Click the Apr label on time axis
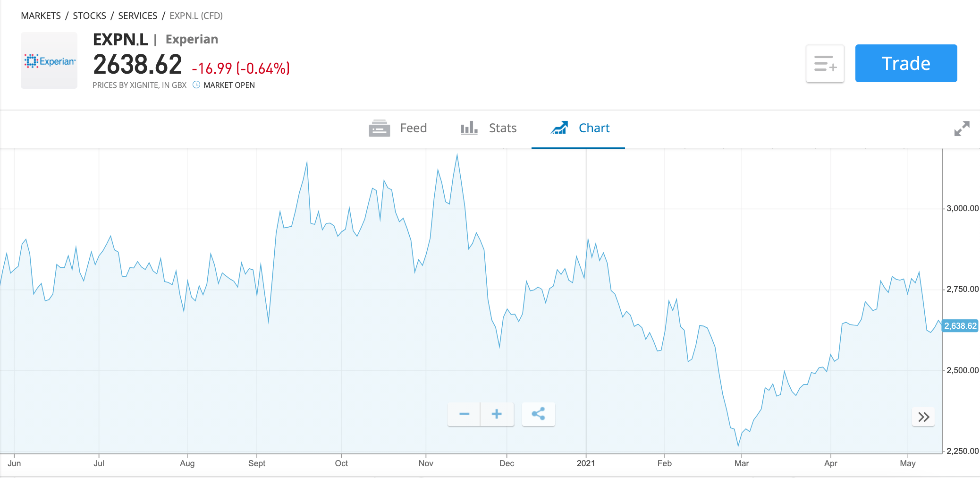The image size is (980, 478). (831, 463)
